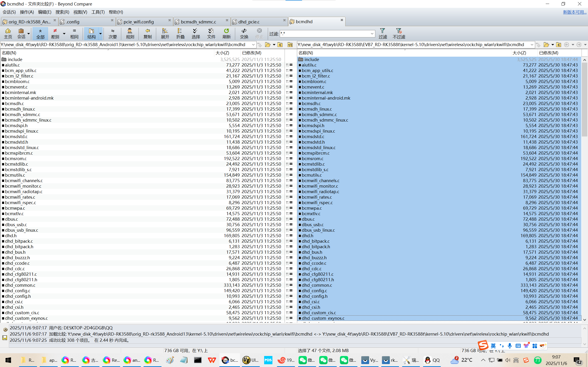Toggle the 全部 (Show all) display filter
The height and width of the screenshot is (367, 588).
40,33
